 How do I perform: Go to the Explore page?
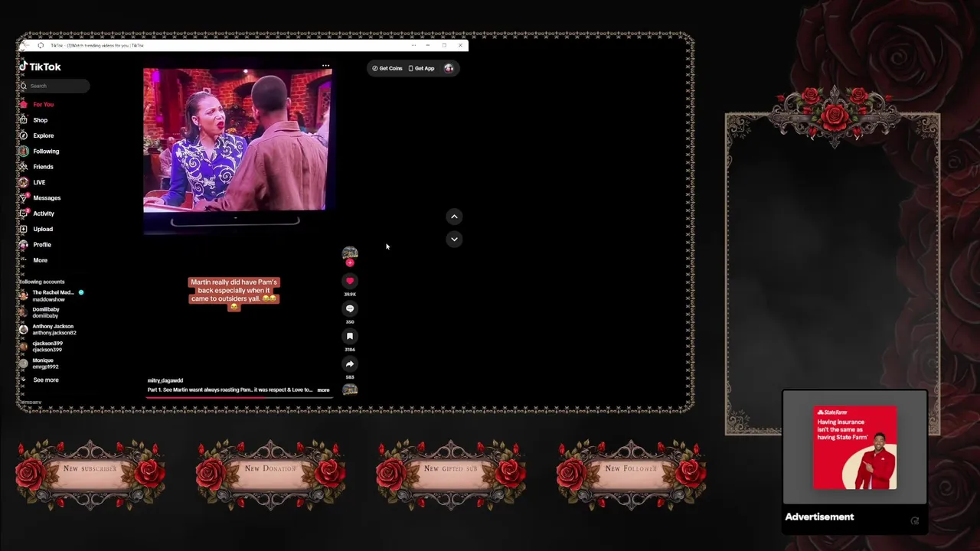37,135
